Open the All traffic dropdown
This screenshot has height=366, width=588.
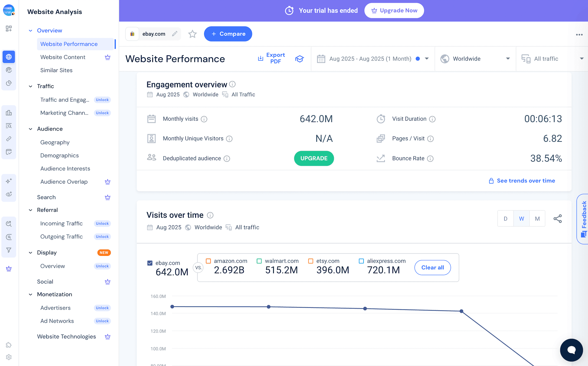(552, 59)
